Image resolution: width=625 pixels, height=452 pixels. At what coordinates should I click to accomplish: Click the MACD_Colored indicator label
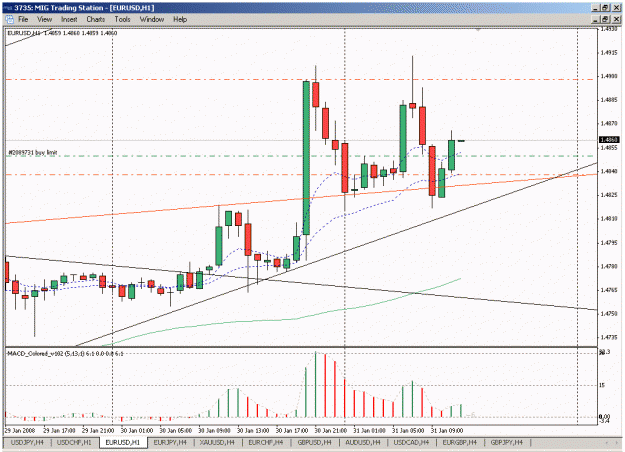(66, 354)
